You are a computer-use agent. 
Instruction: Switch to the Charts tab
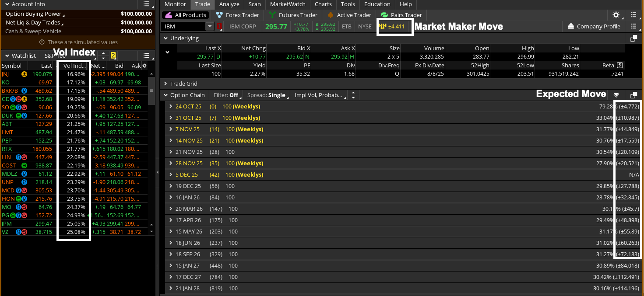(323, 4)
